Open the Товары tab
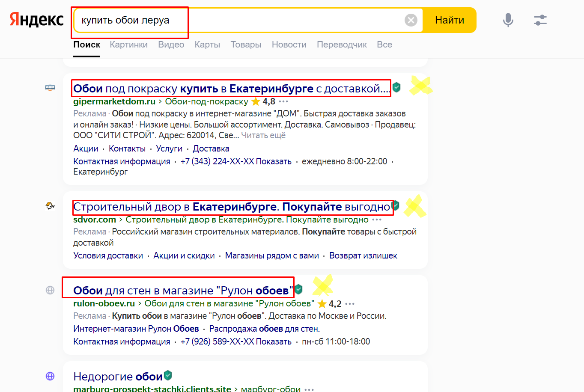The width and height of the screenshot is (584, 392). 246,45
